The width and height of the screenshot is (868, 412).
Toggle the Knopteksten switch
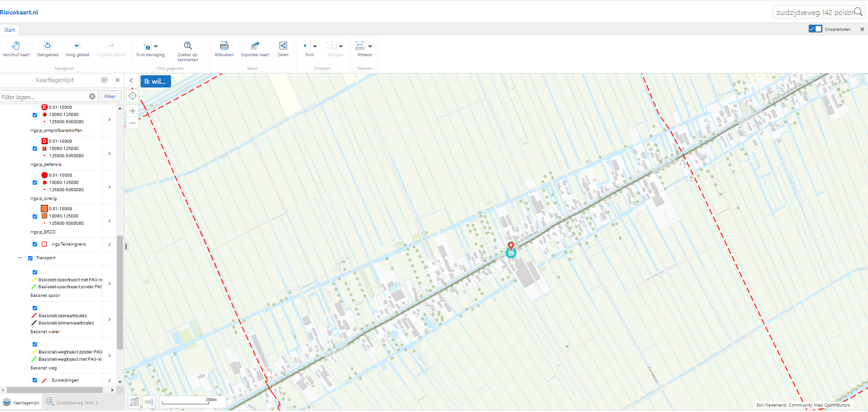tap(815, 29)
